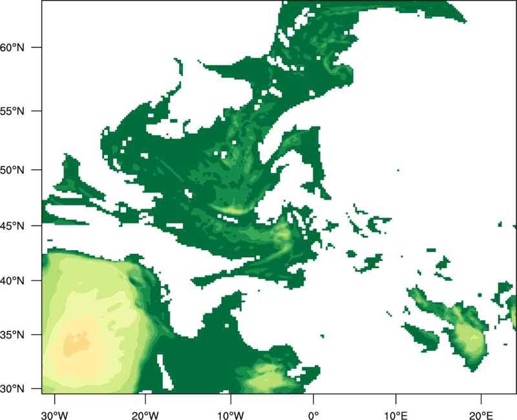Click the 30°N latitude label
Image resolution: width=517 pixels, height=420 pixels.
(x=12, y=389)
